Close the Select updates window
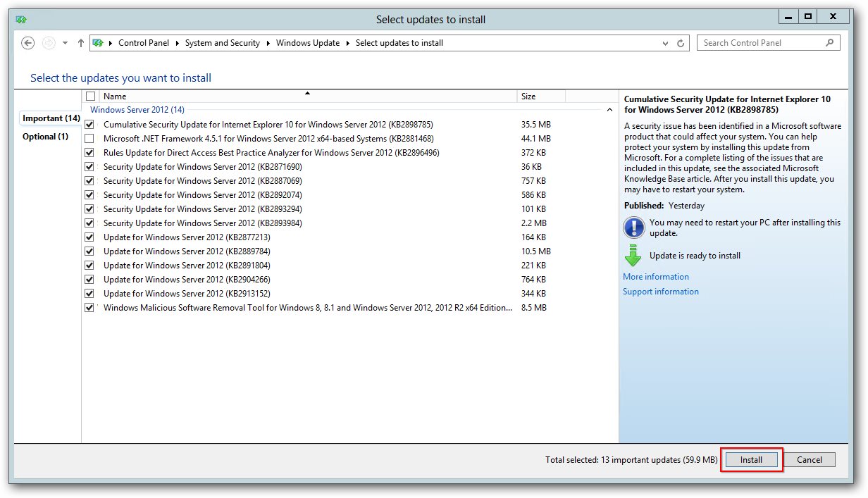This screenshot has height=498, width=868. click(x=833, y=16)
